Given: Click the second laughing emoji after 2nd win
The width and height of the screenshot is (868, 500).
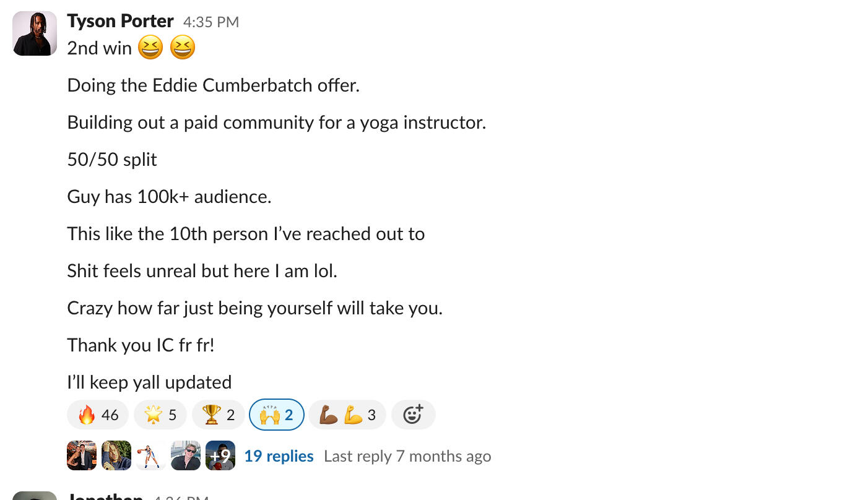Looking at the screenshot, I should [183, 48].
